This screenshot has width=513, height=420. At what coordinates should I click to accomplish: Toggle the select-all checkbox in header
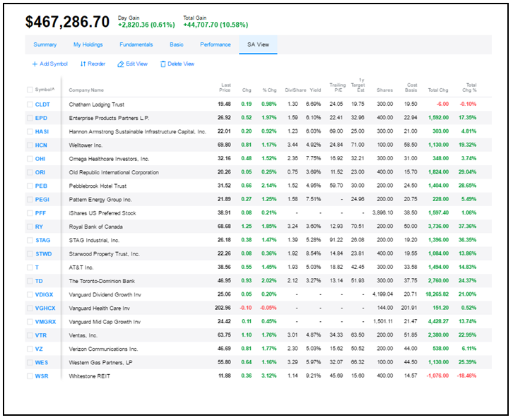coord(30,90)
